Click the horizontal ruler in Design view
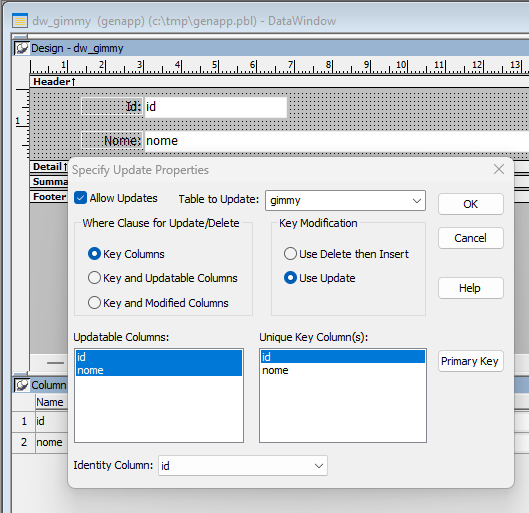The width and height of the screenshot is (529, 513). click(x=279, y=66)
